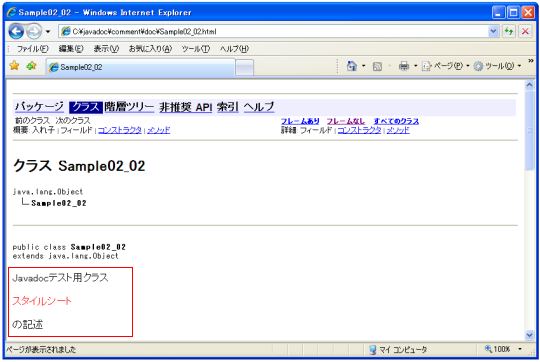
Task: Expand the zoom level dropdown arrow
Action: [520, 349]
